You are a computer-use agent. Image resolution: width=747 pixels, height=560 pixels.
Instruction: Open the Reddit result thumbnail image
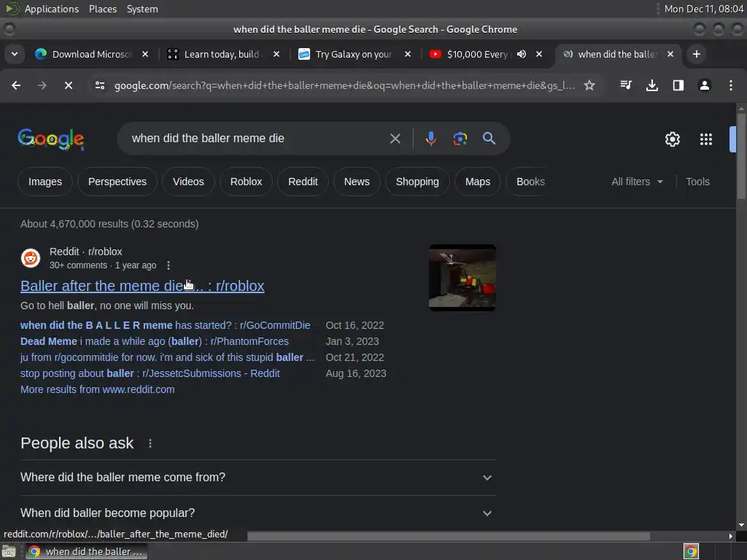(x=462, y=278)
